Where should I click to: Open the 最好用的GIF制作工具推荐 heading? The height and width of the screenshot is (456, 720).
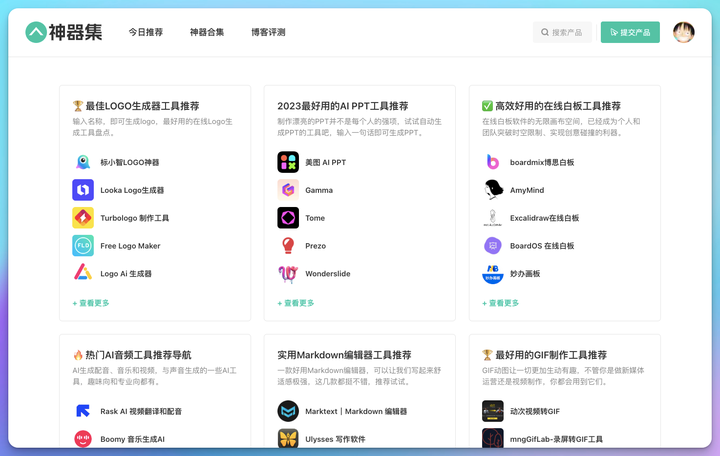tap(545, 355)
